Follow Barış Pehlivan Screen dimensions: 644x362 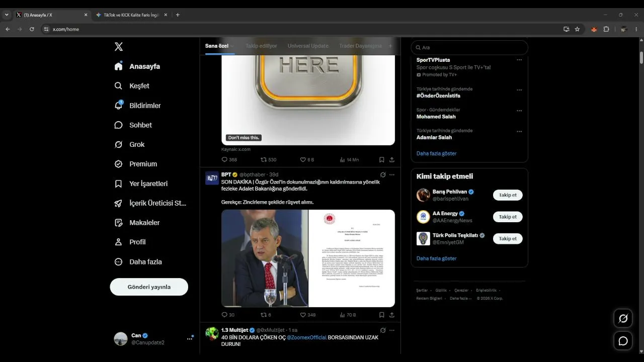coord(508,195)
